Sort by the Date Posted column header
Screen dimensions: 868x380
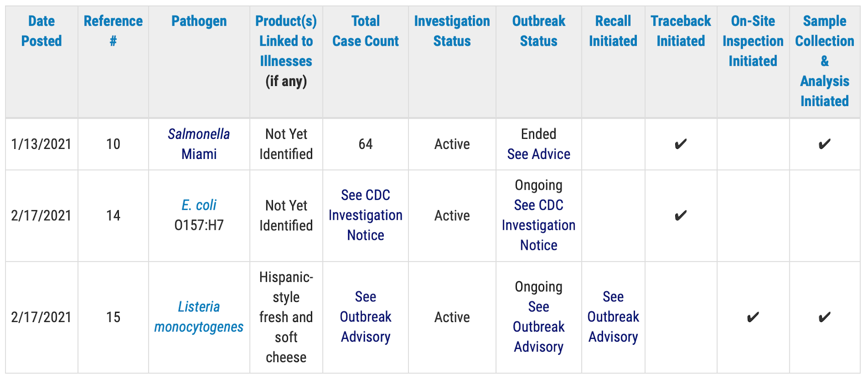click(x=42, y=31)
